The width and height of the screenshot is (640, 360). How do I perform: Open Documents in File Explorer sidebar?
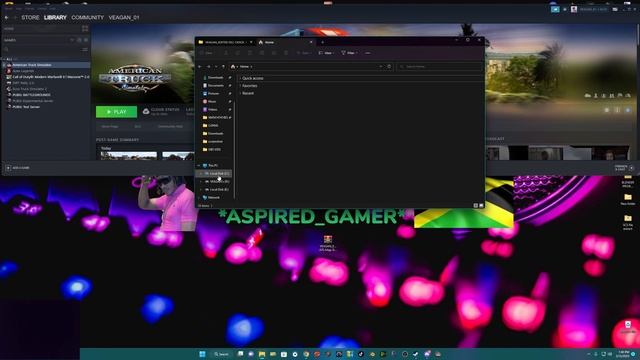pyautogui.click(x=216, y=86)
